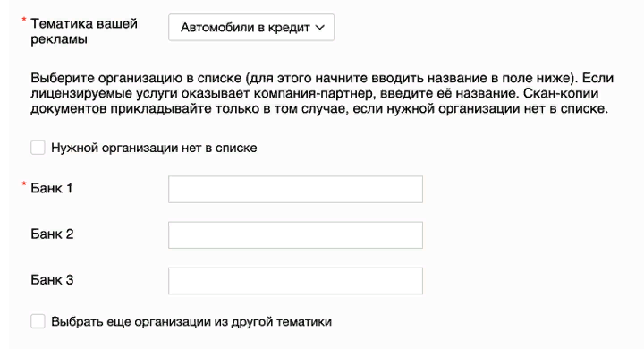Viewport: 644px width, 349px height.
Task: Click the 'Нужной организации нет в списке' label text
Action: pyautogui.click(x=154, y=148)
